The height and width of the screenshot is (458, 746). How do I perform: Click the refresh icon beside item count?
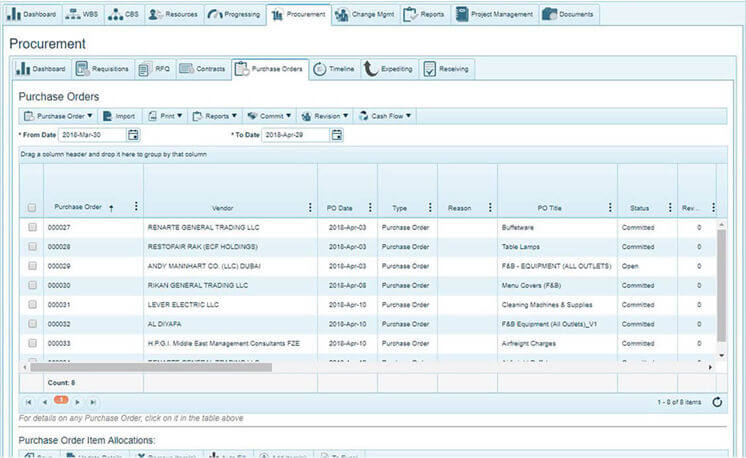click(716, 402)
